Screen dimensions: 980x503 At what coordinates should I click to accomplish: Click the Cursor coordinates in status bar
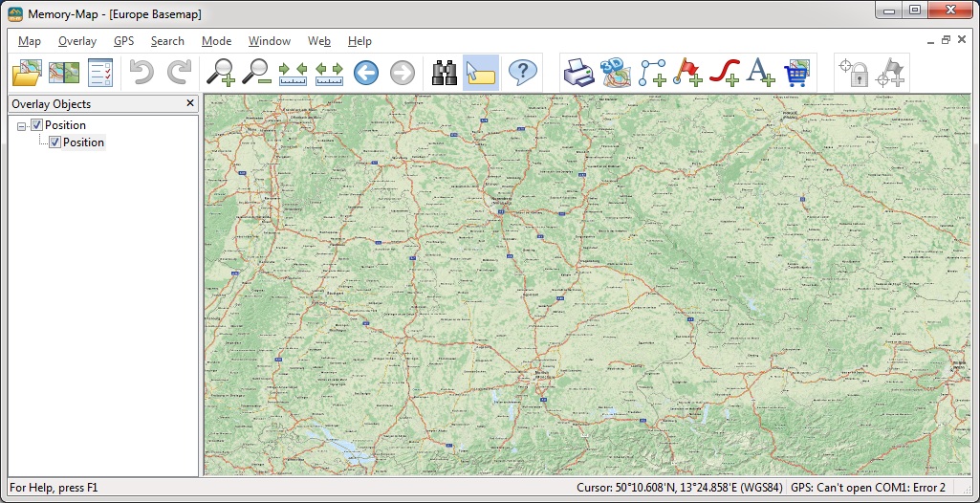click(x=680, y=488)
